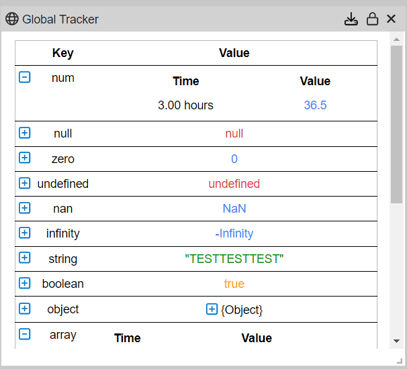Click the NaN value
Viewport: 407px width, 369px height.
tap(234, 209)
